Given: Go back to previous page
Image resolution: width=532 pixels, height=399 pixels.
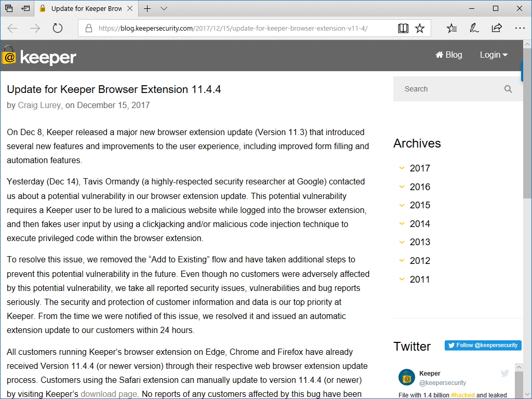Looking at the screenshot, I should coord(12,28).
